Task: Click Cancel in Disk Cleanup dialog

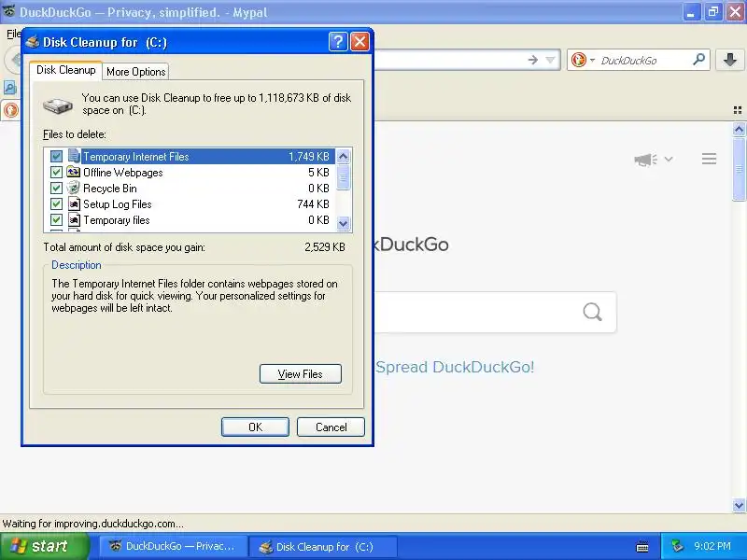Action: coord(331,427)
